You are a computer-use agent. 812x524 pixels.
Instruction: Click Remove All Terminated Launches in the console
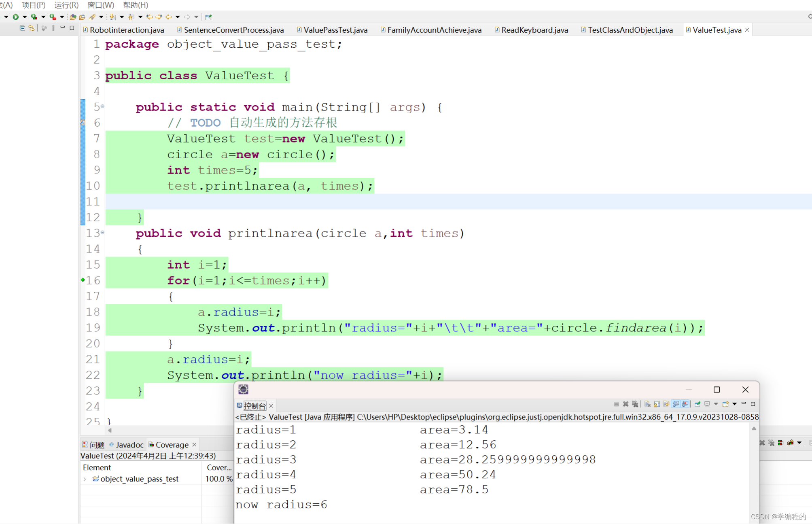635,404
